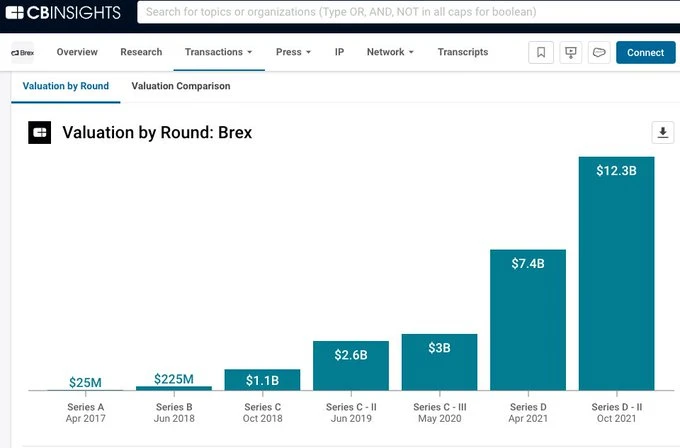Click the Connect button

coord(645,52)
